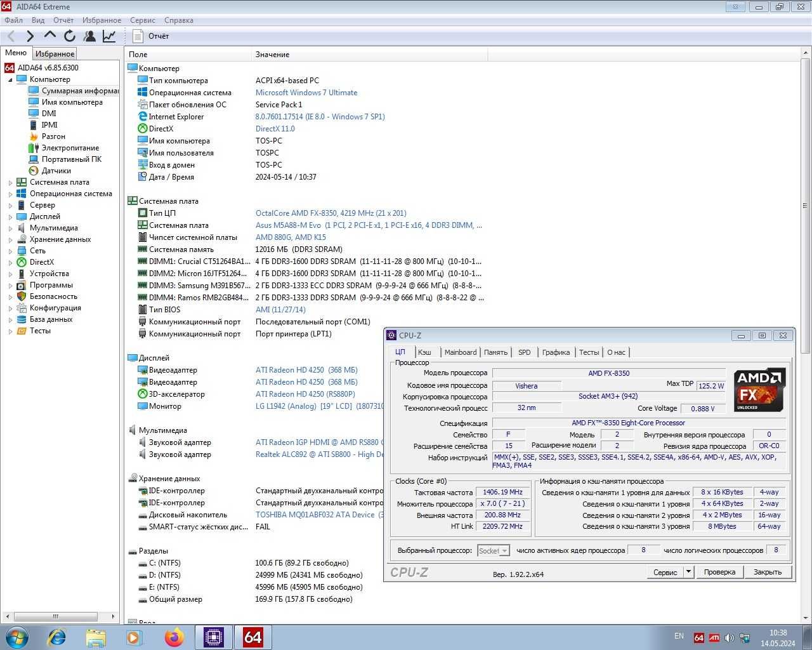Click the Отчёт report toolbar button
The width and height of the screenshot is (812, 650).
(151, 36)
